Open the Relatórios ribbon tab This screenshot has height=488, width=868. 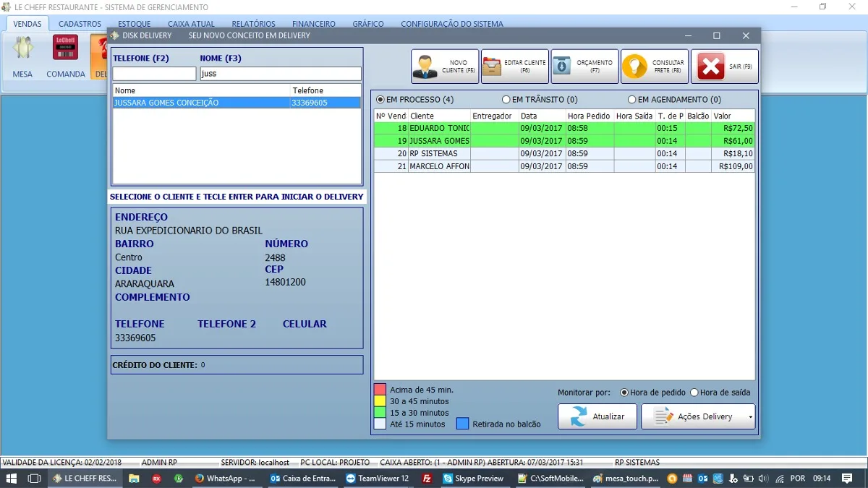[x=253, y=24]
